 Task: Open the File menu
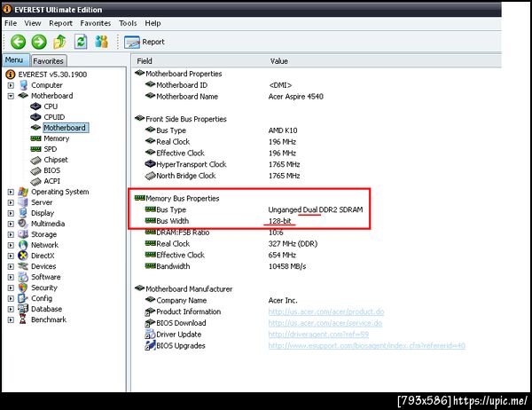[x=11, y=23]
